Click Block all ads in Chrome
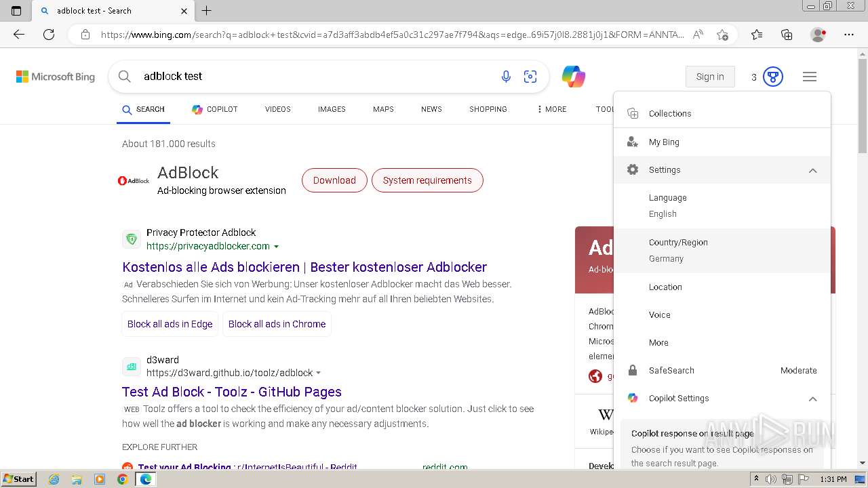Screen dimensions: 868x488 click(277, 324)
